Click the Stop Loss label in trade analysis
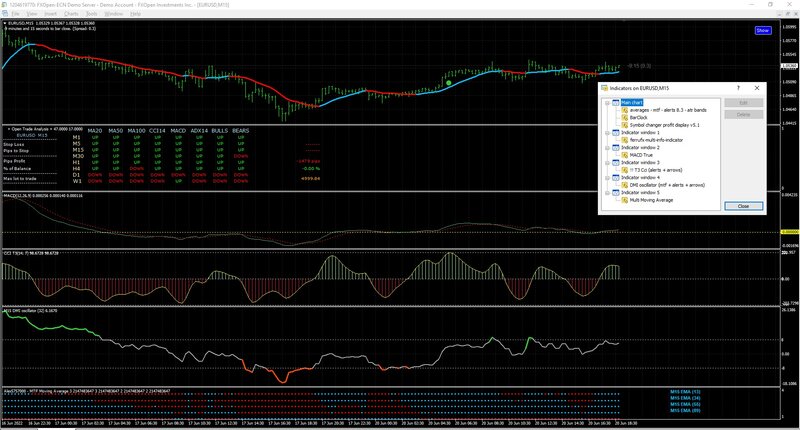 [x=14, y=145]
